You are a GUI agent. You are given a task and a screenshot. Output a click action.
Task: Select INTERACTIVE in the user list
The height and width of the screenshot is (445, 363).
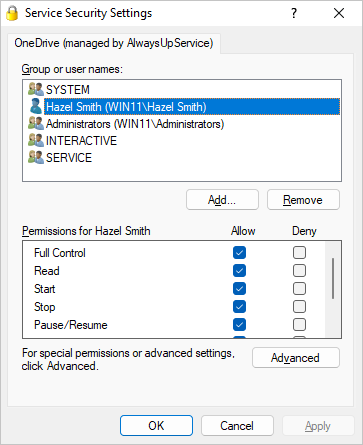pyautogui.click(x=81, y=141)
